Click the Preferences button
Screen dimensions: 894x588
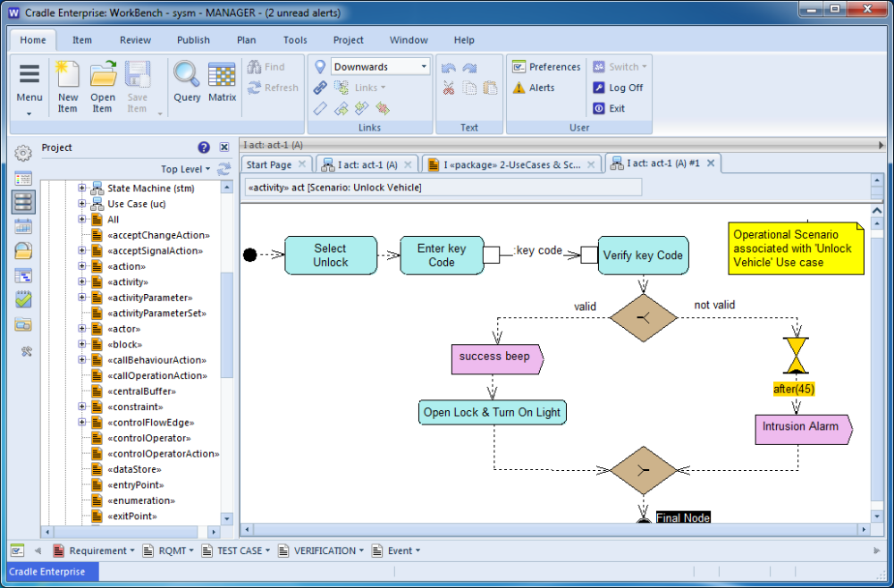tap(545, 67)
